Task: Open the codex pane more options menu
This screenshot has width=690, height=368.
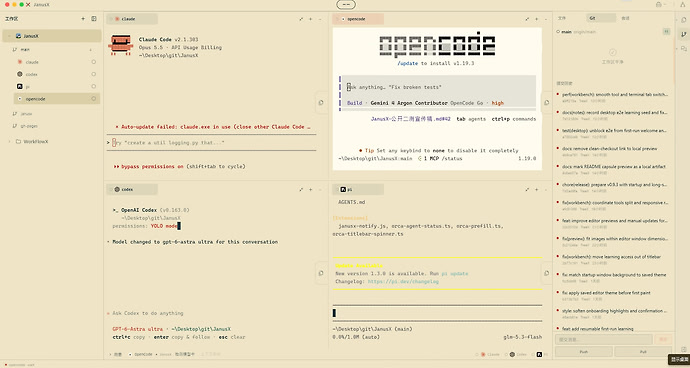Action: [x=320, y=189]
